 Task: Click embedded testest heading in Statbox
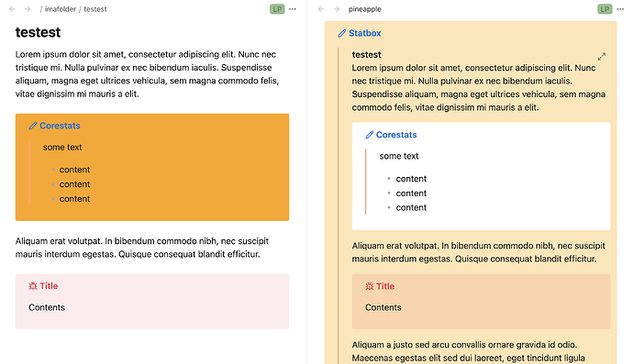tap(367, 54)
